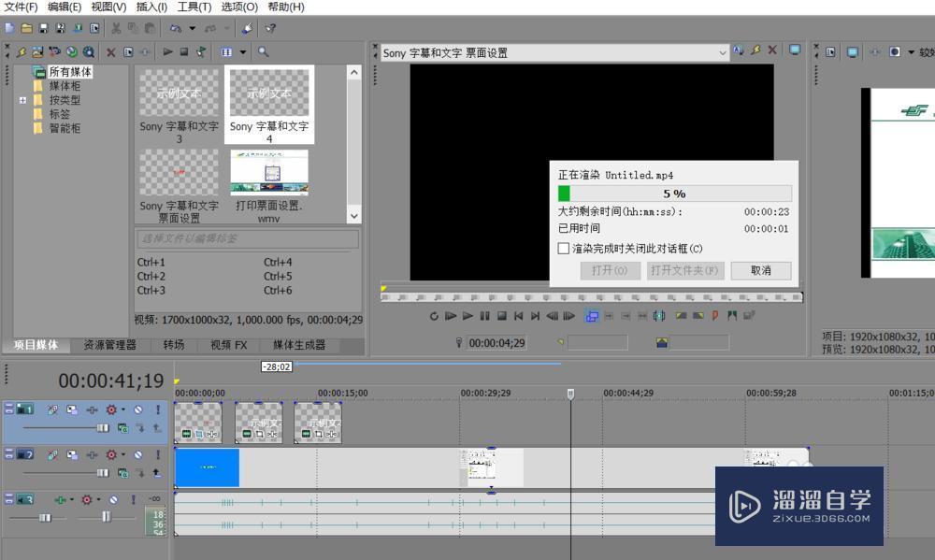Open project properties from the top toolbar

coord(94,28)
